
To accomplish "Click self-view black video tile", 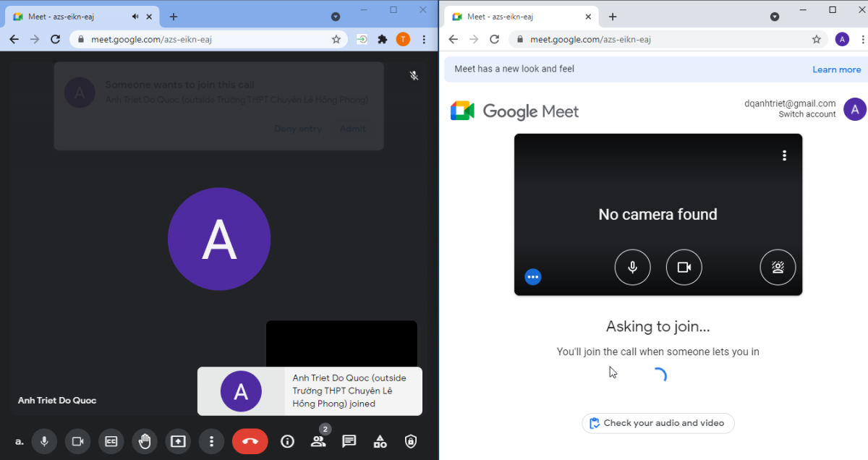I will pos(341,344).
